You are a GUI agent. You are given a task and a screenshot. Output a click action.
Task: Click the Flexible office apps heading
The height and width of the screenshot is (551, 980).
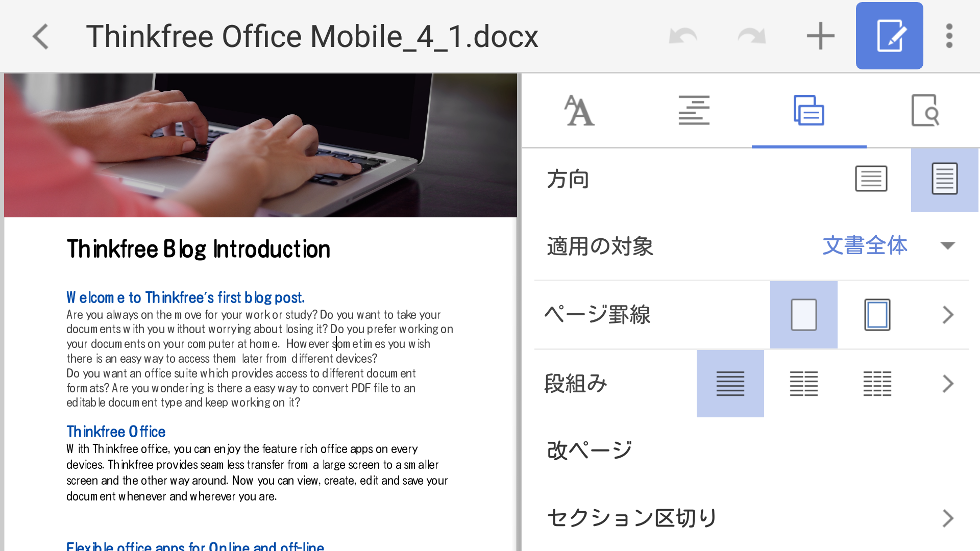point(195,546)
